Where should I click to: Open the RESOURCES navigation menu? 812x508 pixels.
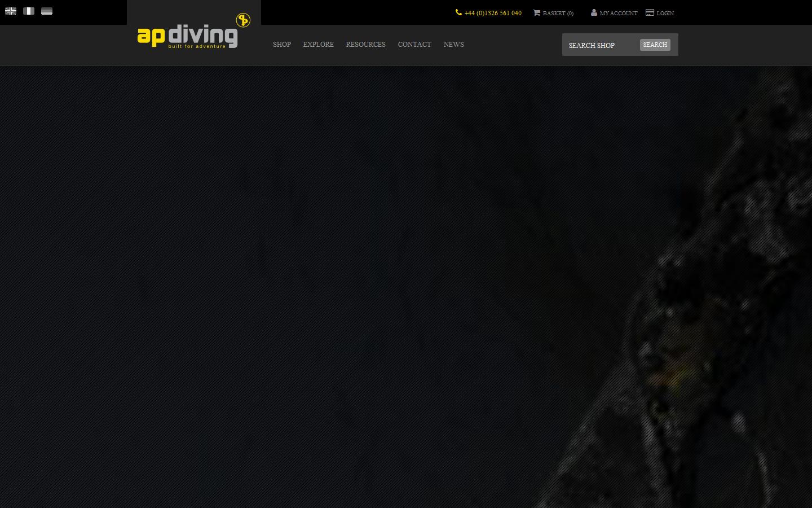(365, 45)
